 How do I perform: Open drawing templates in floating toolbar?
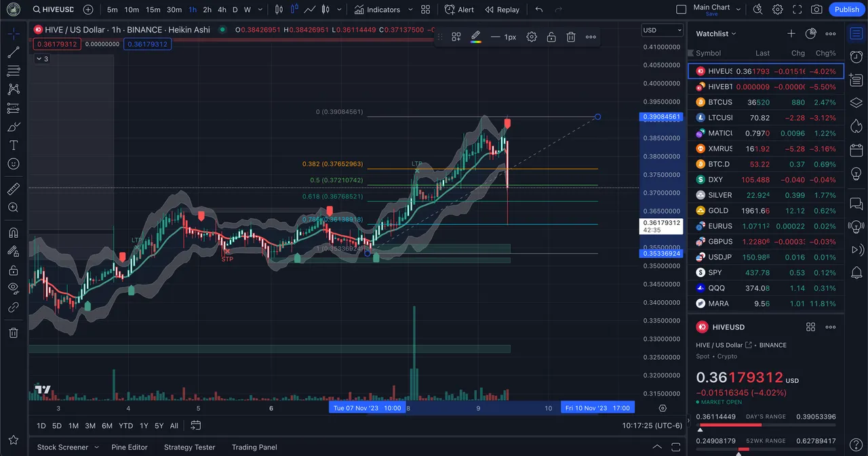[456, 37]
